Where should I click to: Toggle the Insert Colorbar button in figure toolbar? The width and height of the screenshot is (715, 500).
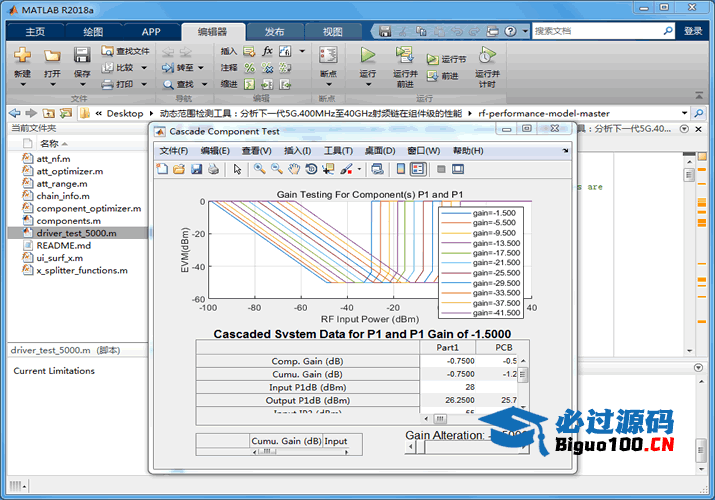(400, 169)
